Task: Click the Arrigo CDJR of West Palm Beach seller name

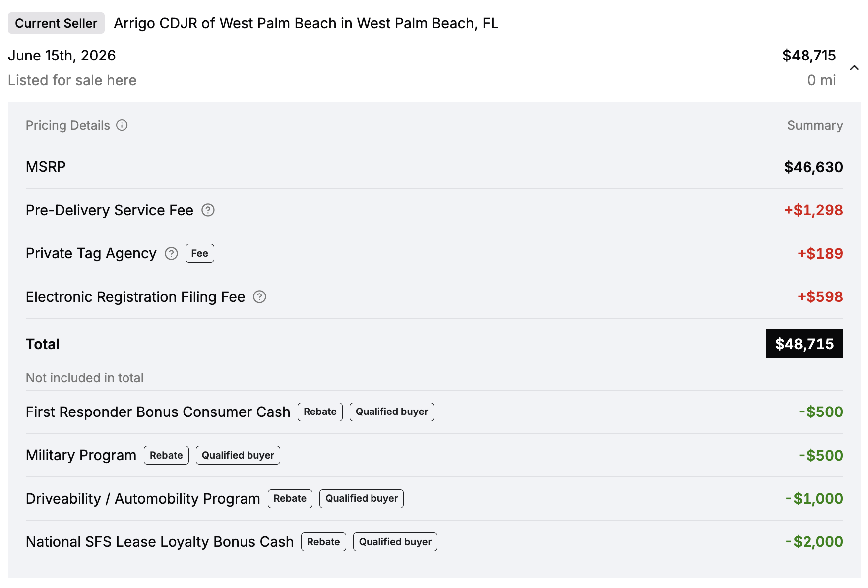Action: tap(306, 23)
